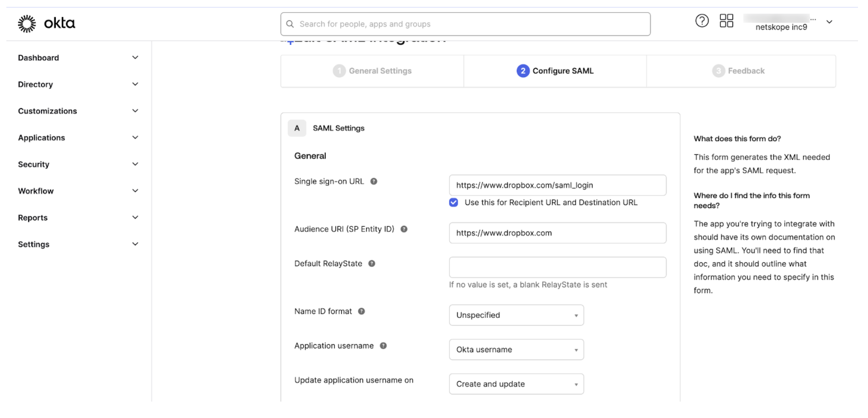Image resolution: width=868 pixels, height=418 pixels.
Task: Open the Single sign-on URL help tooltip
Action: 374,181
